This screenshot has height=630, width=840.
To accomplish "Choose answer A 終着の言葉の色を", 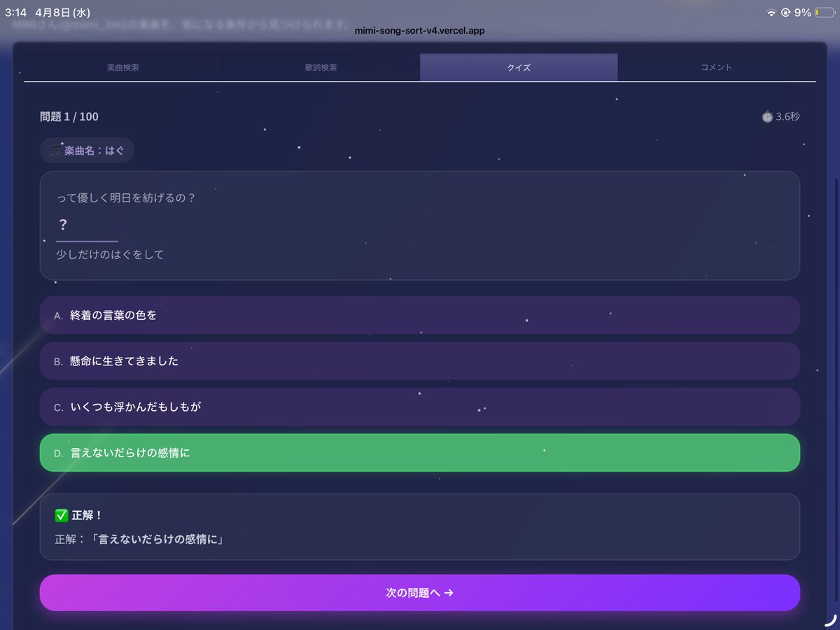I will click(420, 315).
